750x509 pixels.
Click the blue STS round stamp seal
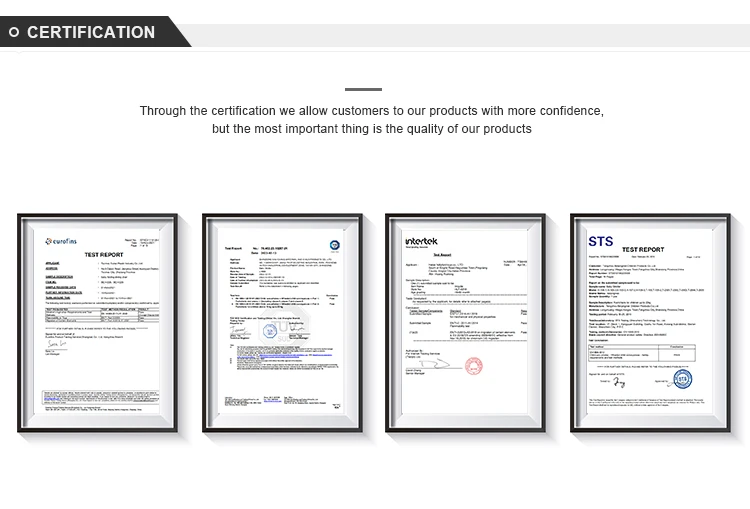683,379
